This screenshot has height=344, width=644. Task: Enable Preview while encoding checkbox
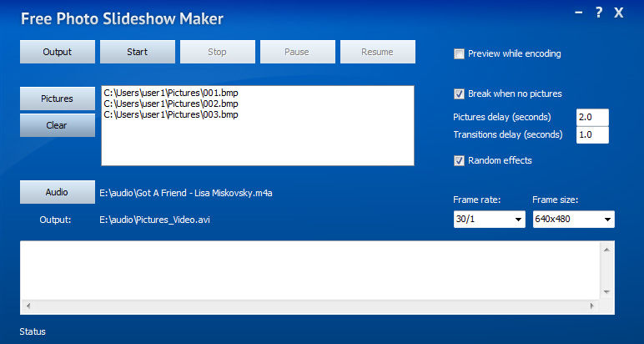[x=459, y=53]
